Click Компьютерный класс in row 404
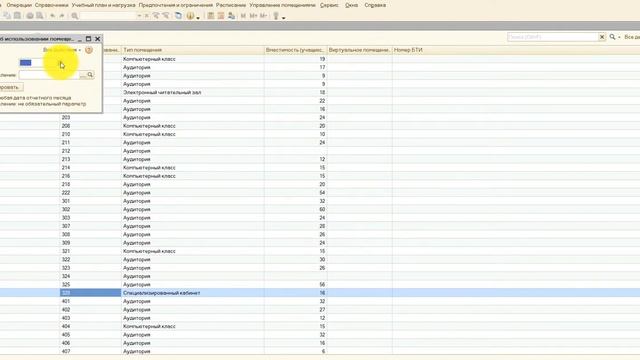This screenshot has height=360, width=640. pos(149,326)
